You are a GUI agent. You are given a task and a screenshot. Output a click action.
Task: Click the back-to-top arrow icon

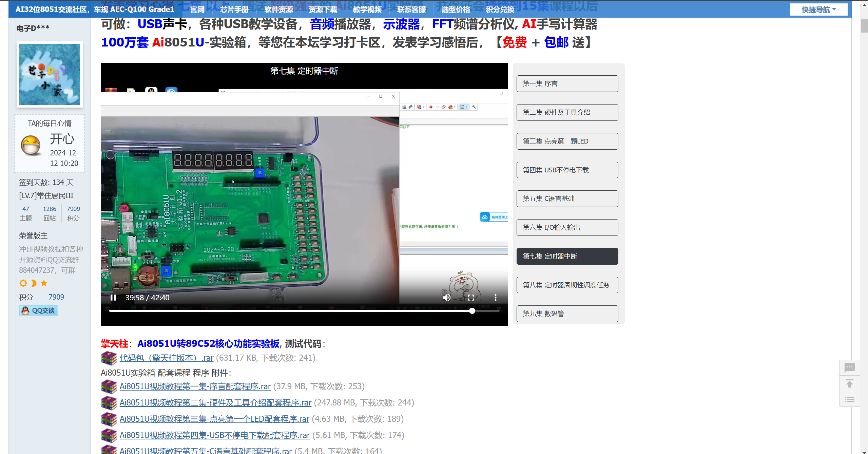click(x=850, y=384)
